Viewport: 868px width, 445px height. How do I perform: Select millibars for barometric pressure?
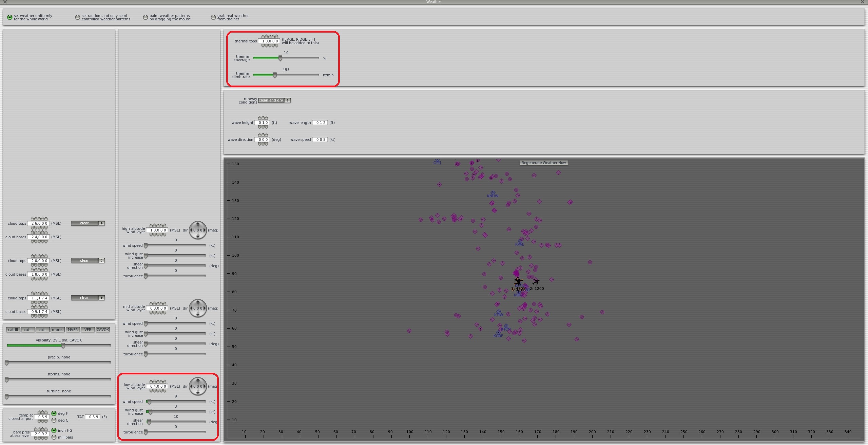pos(54,437)
